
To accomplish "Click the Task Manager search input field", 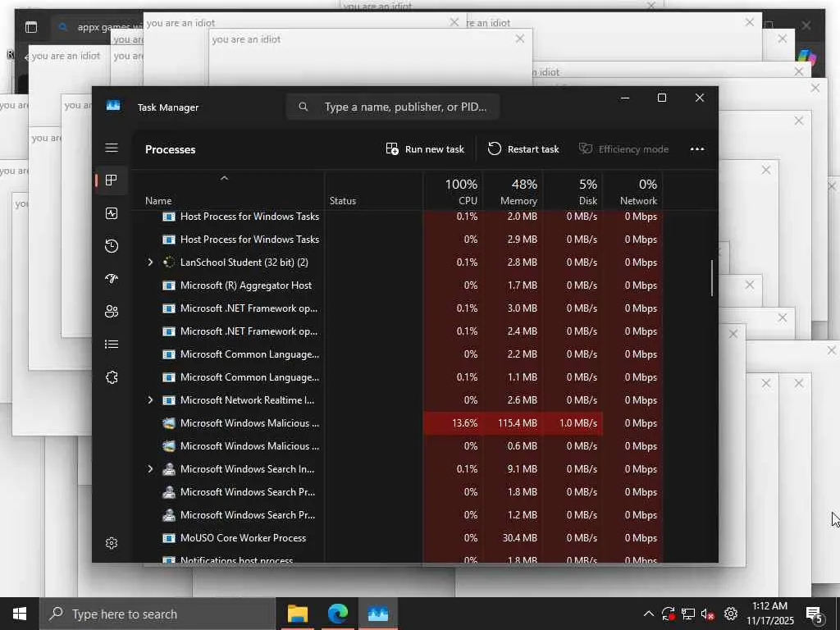I will click(393, 107).
